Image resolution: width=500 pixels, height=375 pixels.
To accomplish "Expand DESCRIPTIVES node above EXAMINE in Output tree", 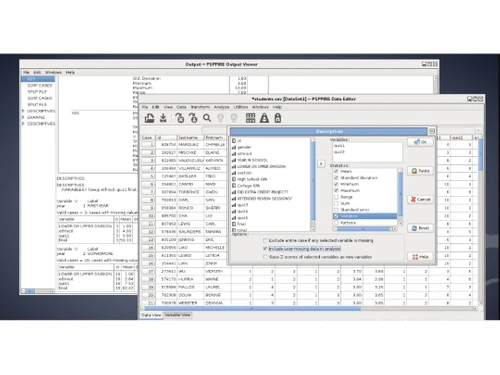I will click(x=23, y=111).
